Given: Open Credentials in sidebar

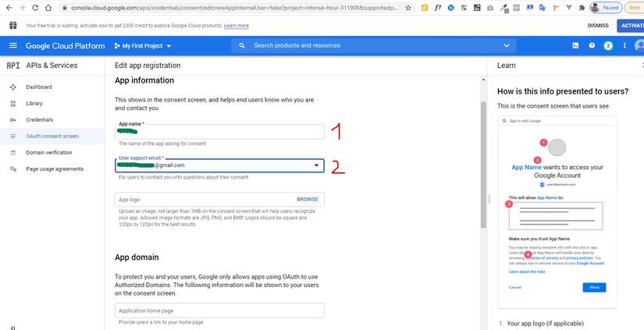Looking at the screenshot, I should 40,120.
